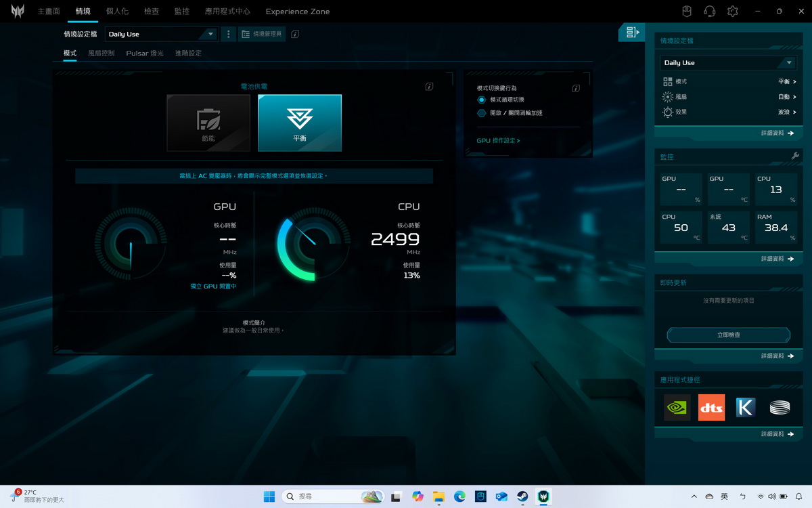Open the mouse device icon
The height and width of the screenshot is (508, 812).
(686, 12)
